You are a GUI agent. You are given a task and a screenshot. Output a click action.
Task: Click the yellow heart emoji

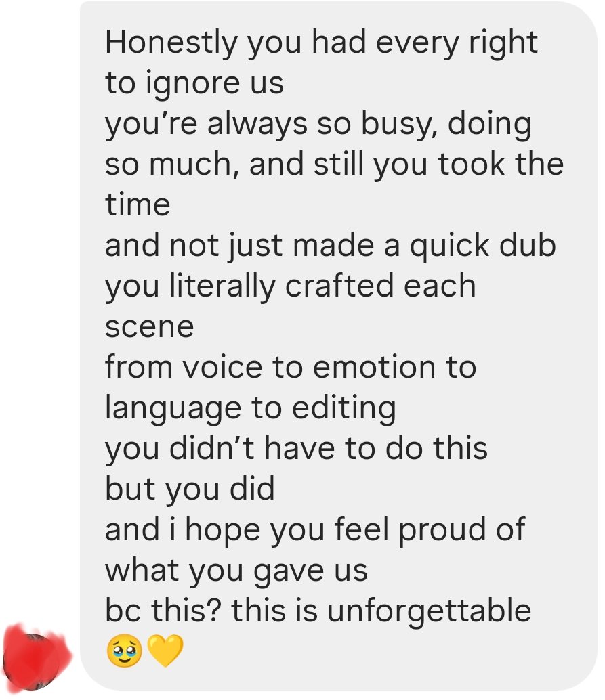165,651
